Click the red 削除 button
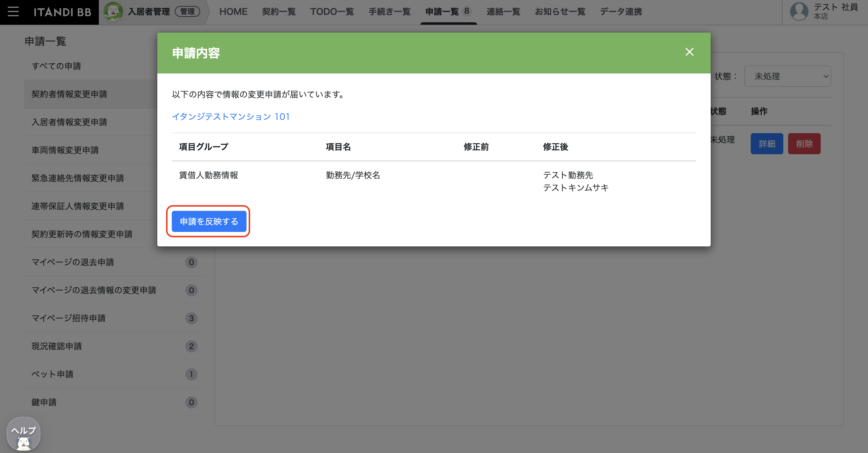Image resolution: width=868 pixels, height=453 pixels. (x=804, y=144)
